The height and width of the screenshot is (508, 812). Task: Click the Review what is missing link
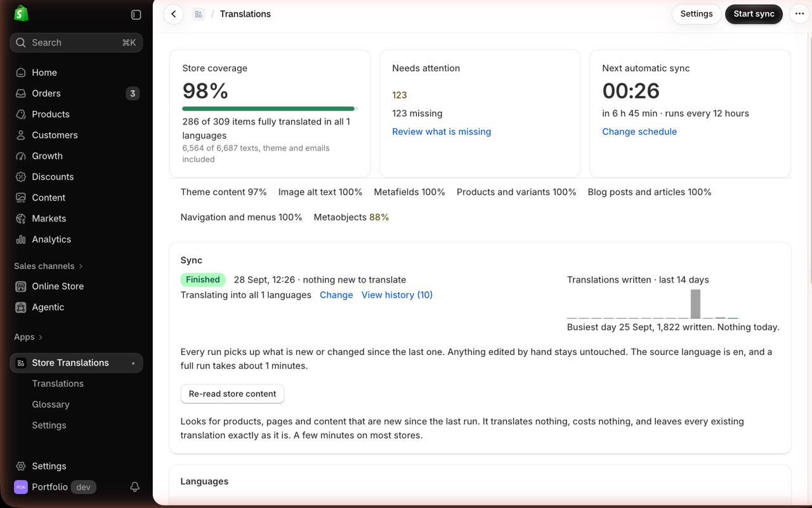click(x=442, y=131)
